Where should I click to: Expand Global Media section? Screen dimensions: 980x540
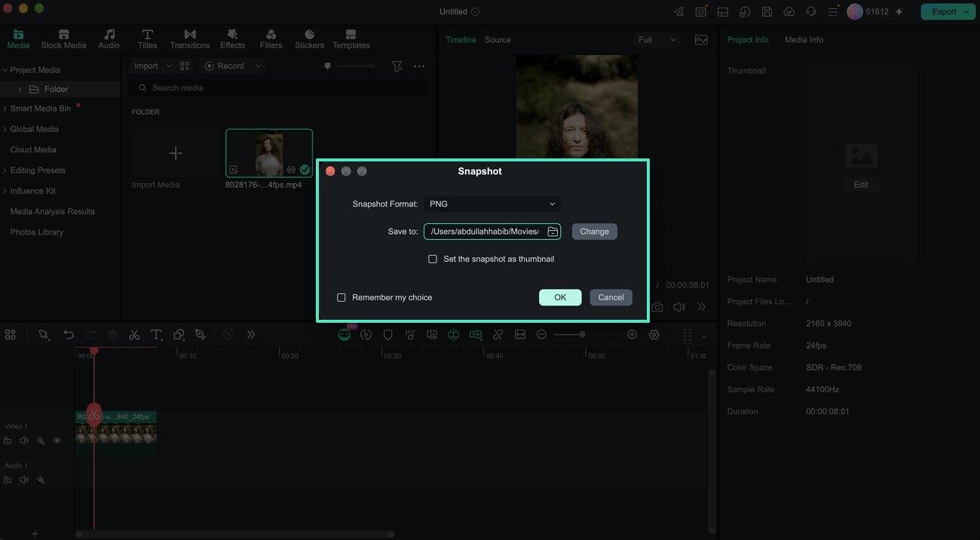click(5, 129)
